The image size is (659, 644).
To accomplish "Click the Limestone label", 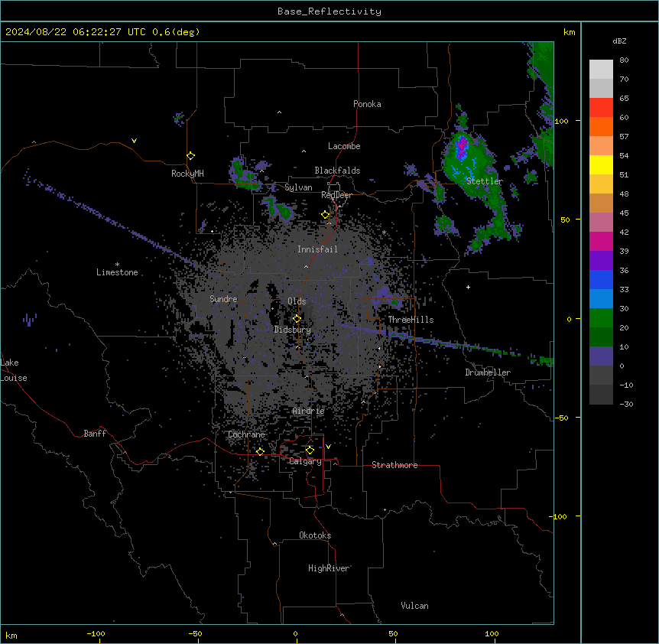I will point(117,272).
